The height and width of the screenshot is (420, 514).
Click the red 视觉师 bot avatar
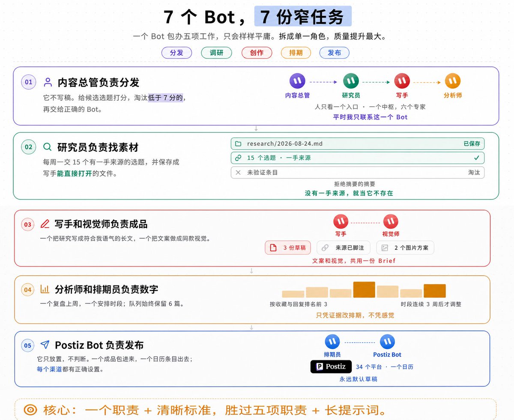391,222
